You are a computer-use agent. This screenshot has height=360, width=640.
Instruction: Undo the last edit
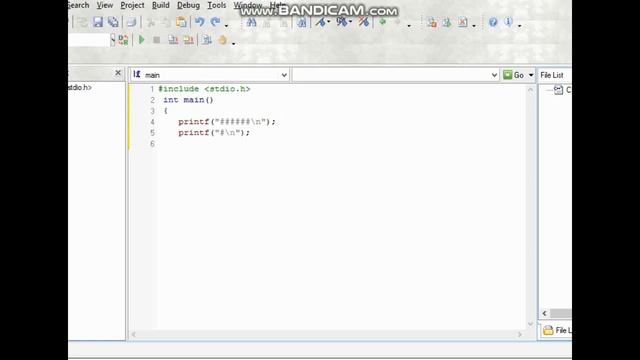(x=200, y=22)
